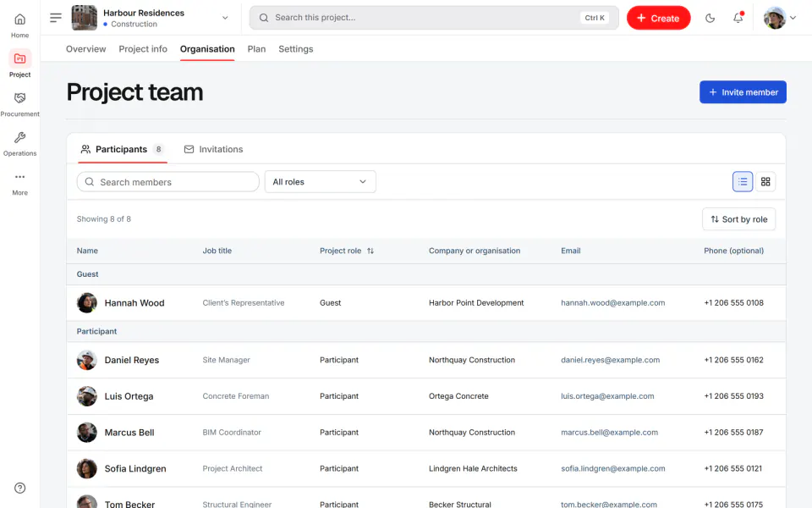
Task: Switch to the Plan tab
Action: 256,49
